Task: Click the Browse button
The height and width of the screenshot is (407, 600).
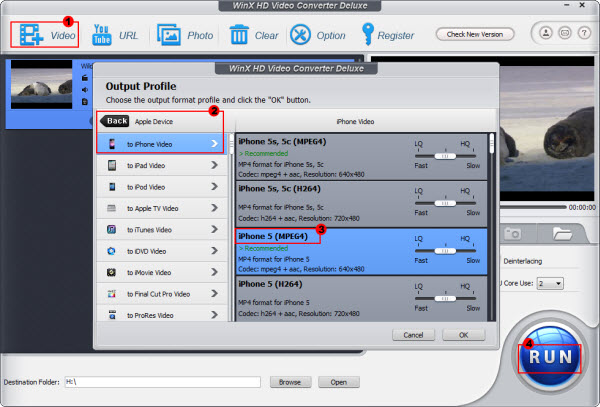Action: pos(290,382)
